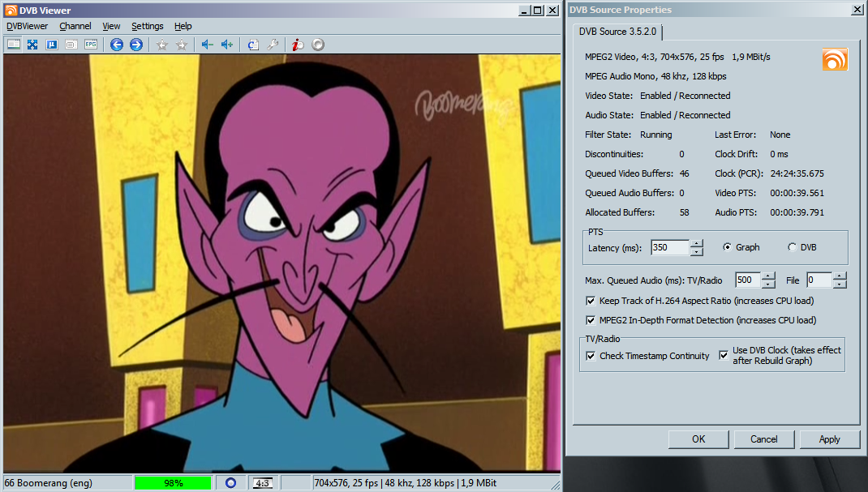Decrease File queued audio spinner down

(x=840, y=285)
